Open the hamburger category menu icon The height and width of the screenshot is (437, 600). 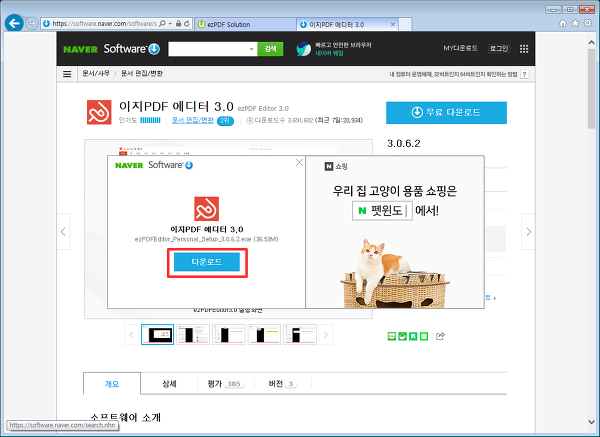(67, 74)
